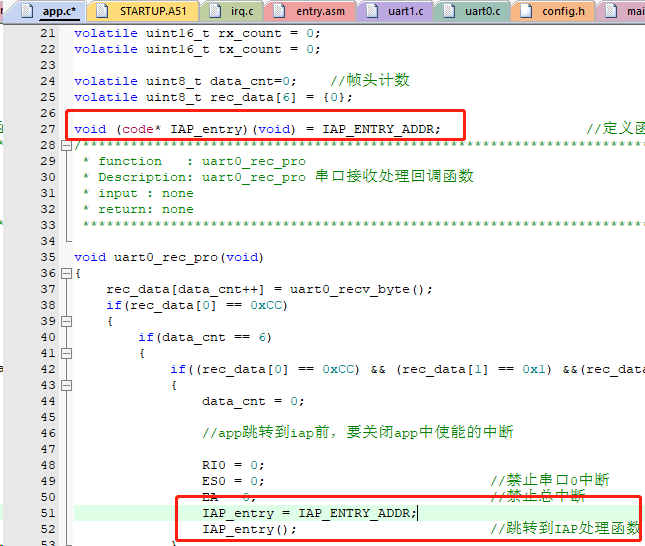Fold the inner block at line 43

pos(66,385)
